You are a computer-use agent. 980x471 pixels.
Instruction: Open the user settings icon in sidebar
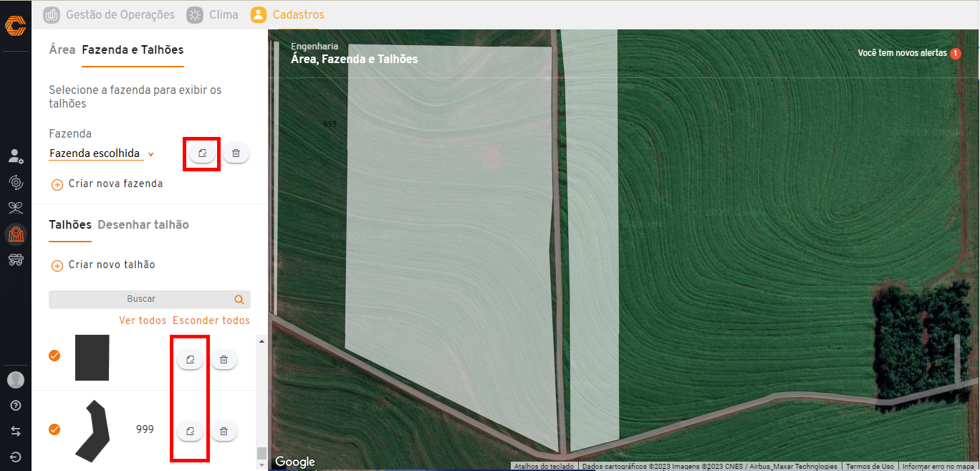tap(16, 156)
